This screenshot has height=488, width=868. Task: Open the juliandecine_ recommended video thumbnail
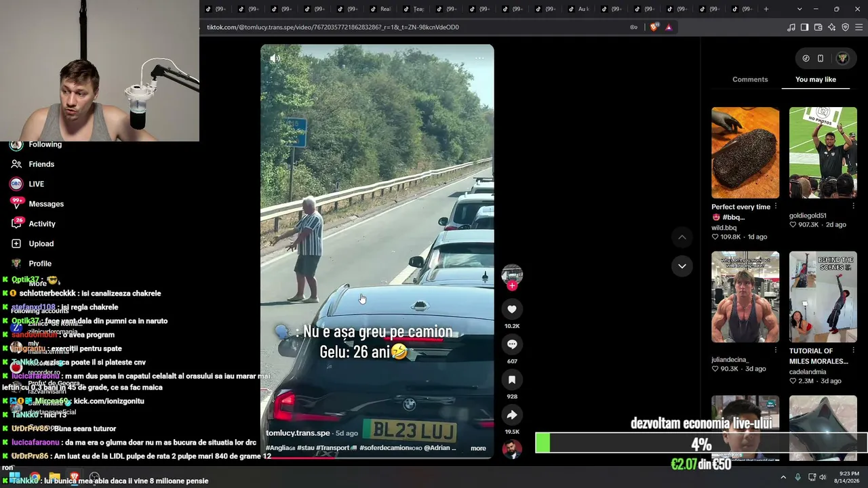tap(745, 297)
